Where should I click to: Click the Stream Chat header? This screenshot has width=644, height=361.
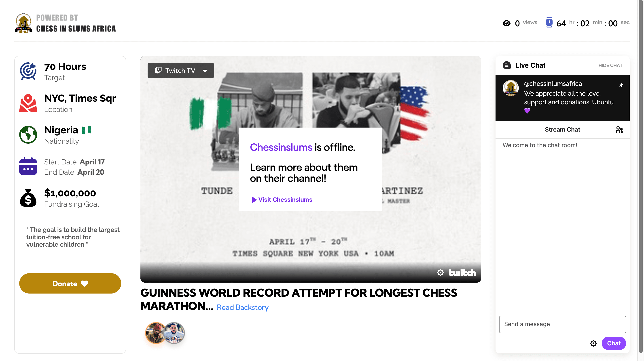coord(563,130)
